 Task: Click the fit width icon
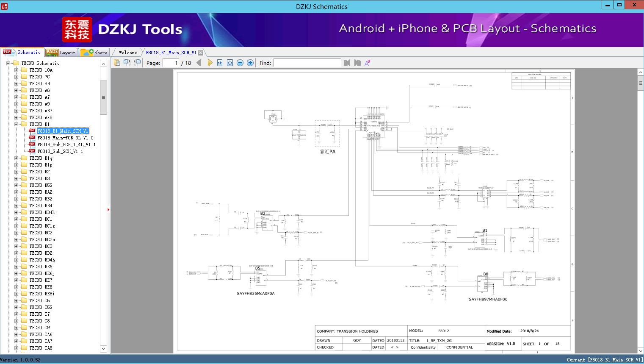pos(220,63)
